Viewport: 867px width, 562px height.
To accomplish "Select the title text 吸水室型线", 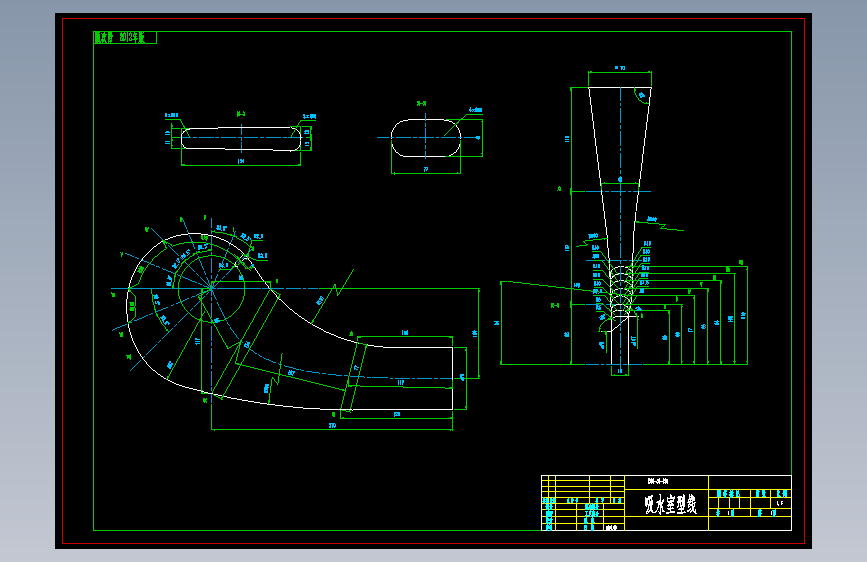I will click(x=670, y=504).
